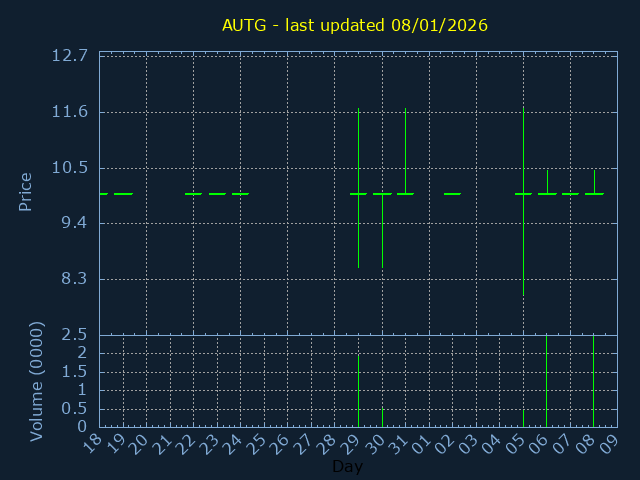Click the green volume bar for day 29
Image resolution: width=640 pixels, height=480 pixels.
pos(358,392)
